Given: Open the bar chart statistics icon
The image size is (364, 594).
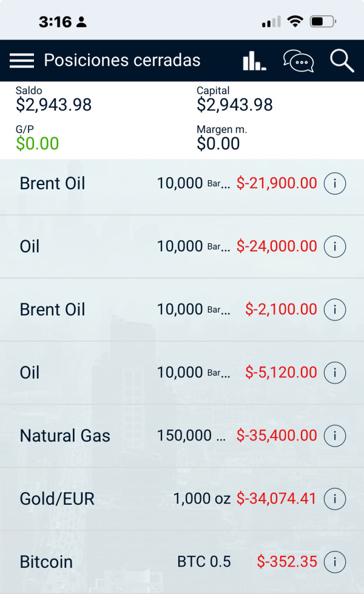Looking at the screenshot, I should point(254,61).
